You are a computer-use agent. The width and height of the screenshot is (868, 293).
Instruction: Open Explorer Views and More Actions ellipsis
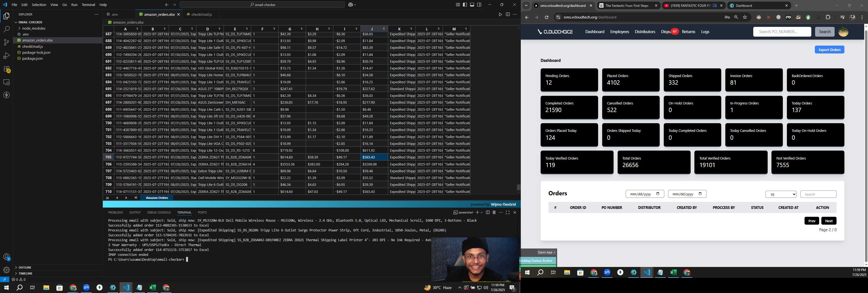96,14
